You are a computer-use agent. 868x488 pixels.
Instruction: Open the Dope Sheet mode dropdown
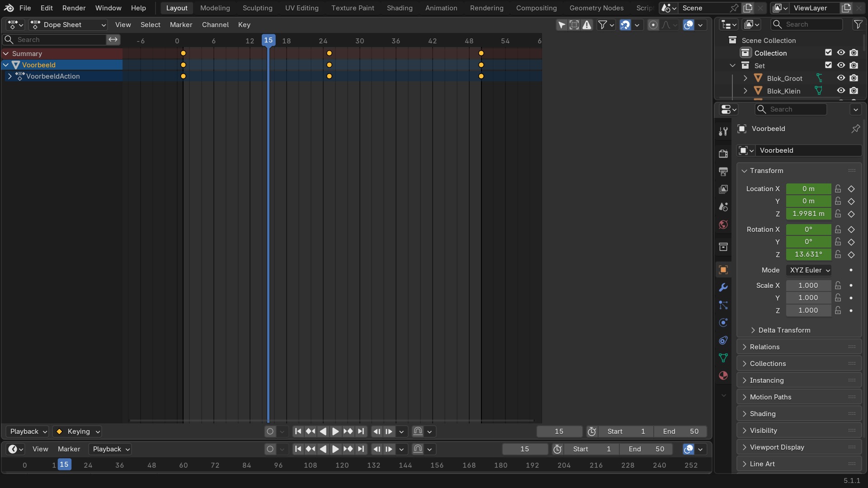coord(68,25)
